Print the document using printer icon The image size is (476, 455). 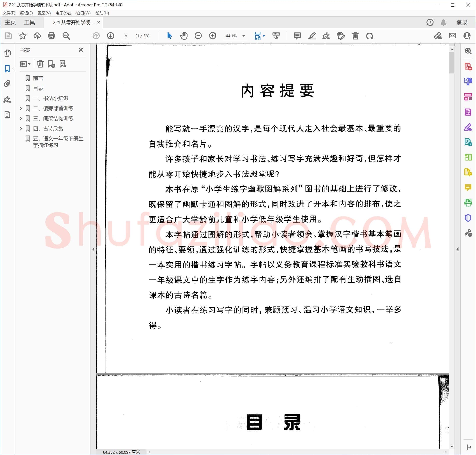point(51,36)
